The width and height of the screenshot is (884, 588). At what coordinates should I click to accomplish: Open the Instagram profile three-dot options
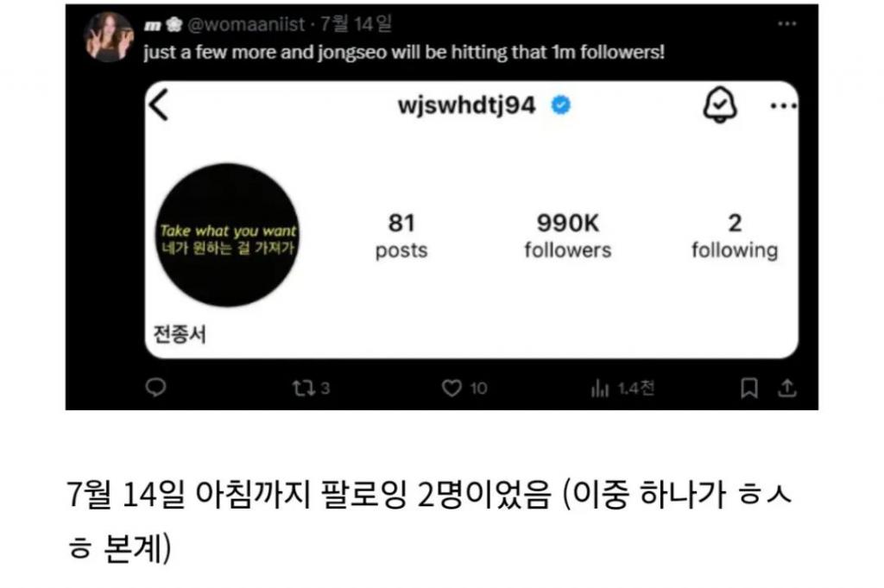[x=784, y=105]
